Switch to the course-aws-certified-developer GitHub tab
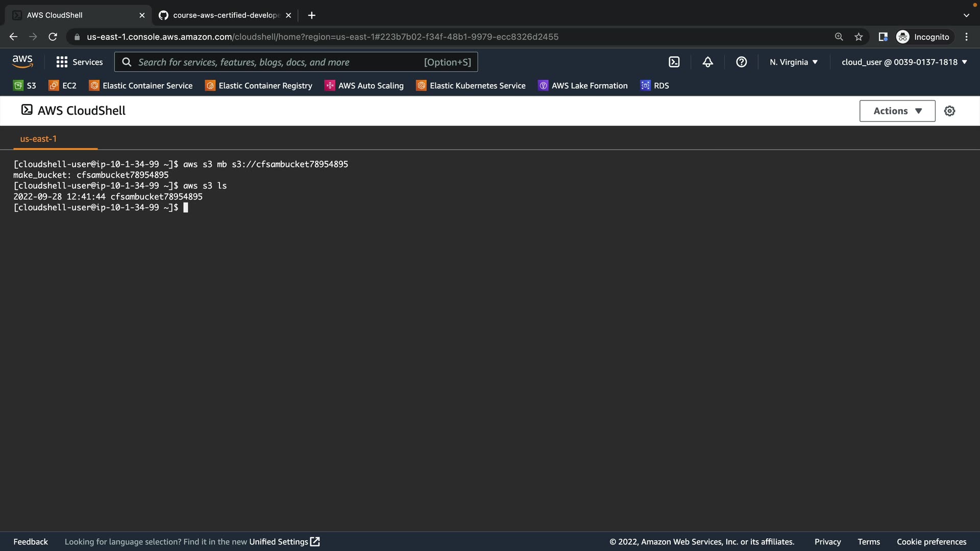This screenshot has width=980, height=551. 225,15
